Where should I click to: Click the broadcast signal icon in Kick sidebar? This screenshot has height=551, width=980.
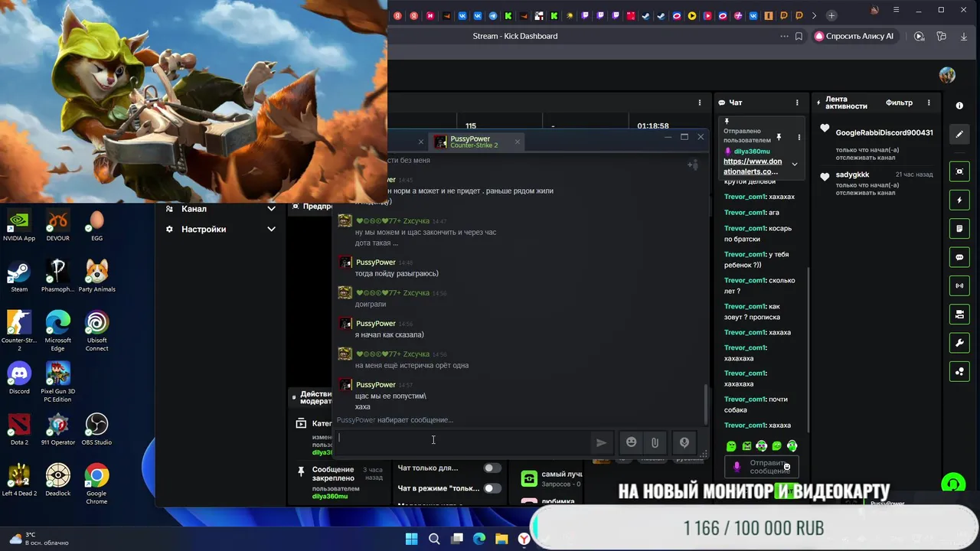coord(959,285)
